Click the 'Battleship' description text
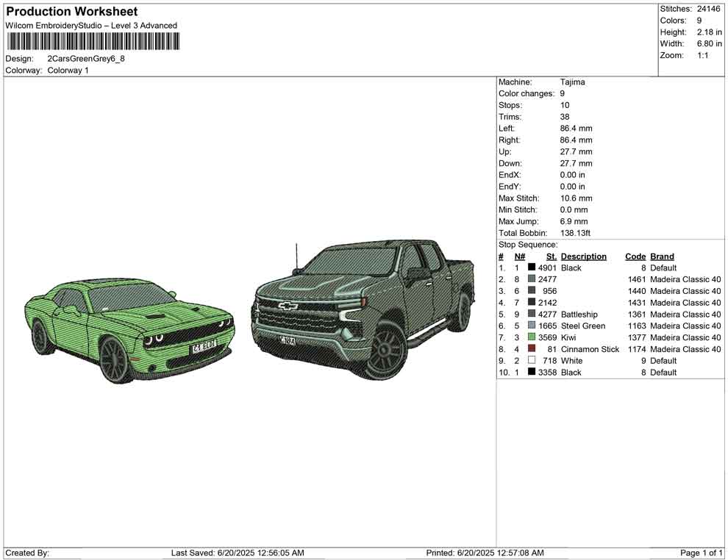The height and width of the screenshot is (560, 728). (x=579, y=315)
